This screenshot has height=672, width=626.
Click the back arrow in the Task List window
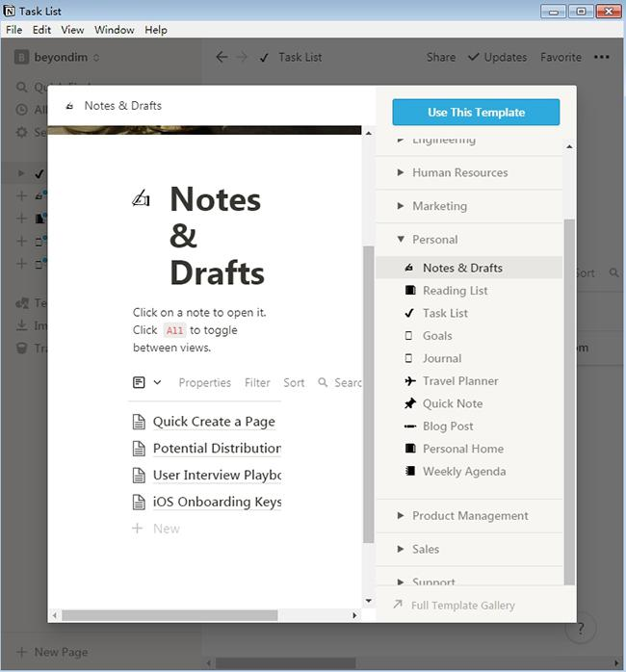click(x=222, y=57)
